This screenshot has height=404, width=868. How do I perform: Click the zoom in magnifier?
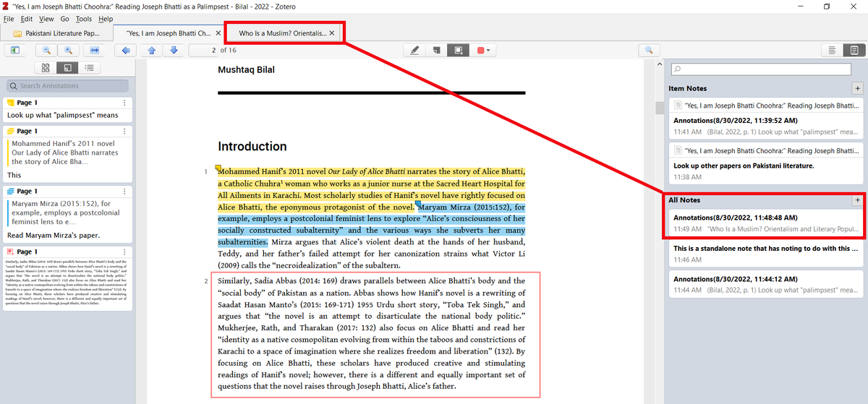(x=69, y=51)
